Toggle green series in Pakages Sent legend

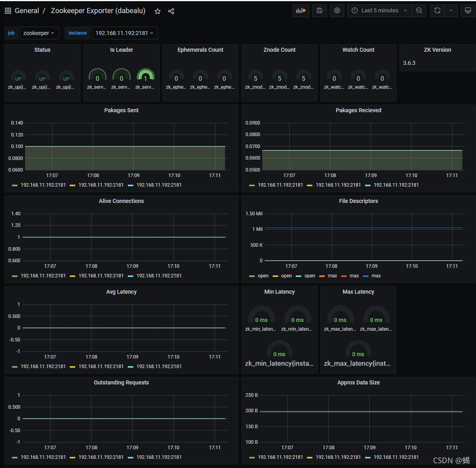click(39, 185)
